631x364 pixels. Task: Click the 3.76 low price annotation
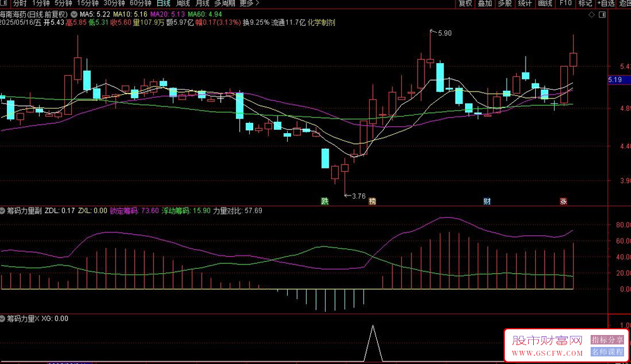358,196
